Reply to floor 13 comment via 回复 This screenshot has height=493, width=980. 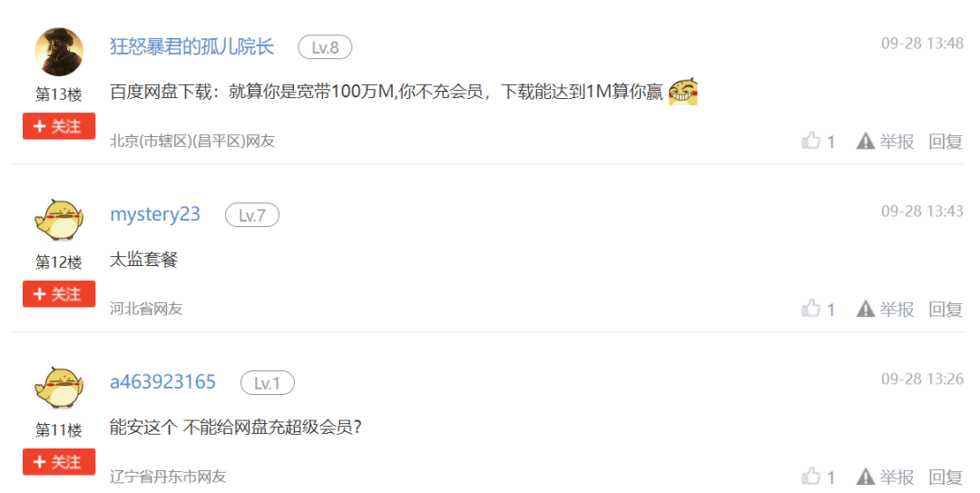coord(945,142)
